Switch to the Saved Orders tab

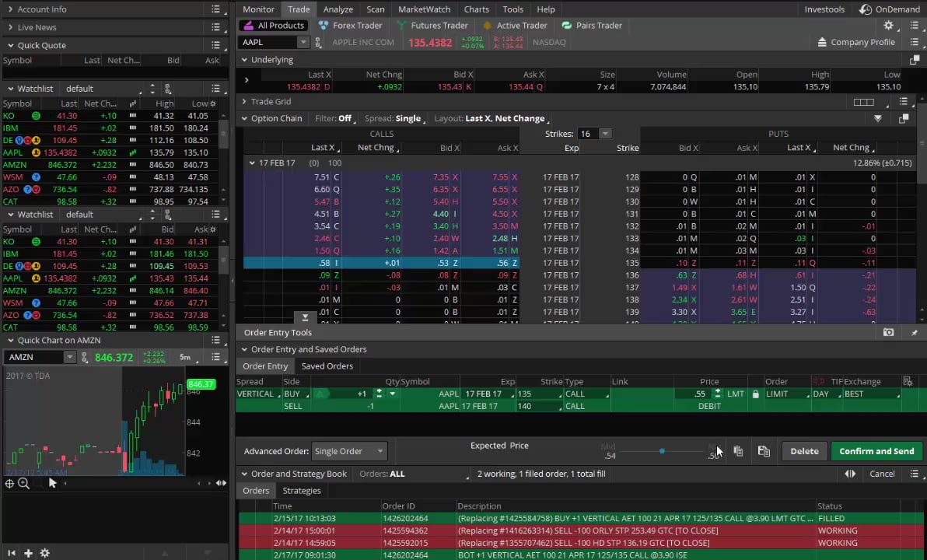(x=327, y=366)
